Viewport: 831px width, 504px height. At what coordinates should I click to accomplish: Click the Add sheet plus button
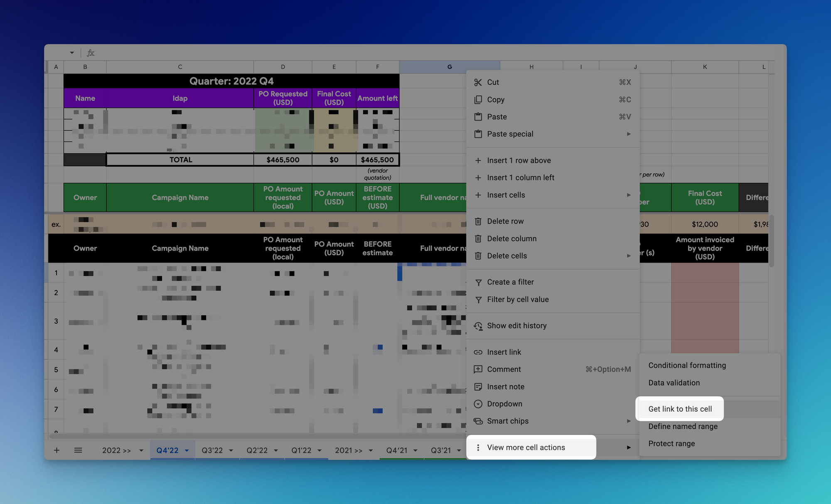pos(57,450)
